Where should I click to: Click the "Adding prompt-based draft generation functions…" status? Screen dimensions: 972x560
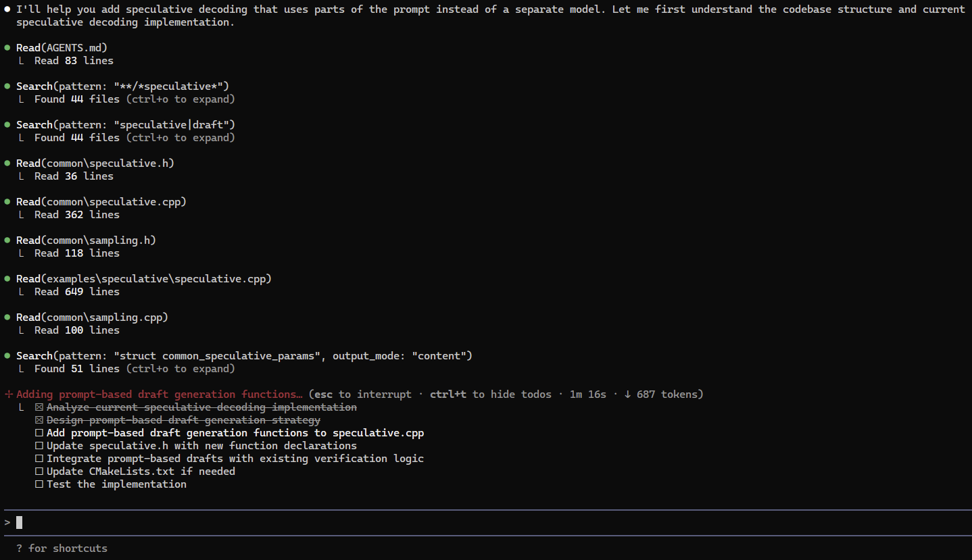click(x=160, y=394)
